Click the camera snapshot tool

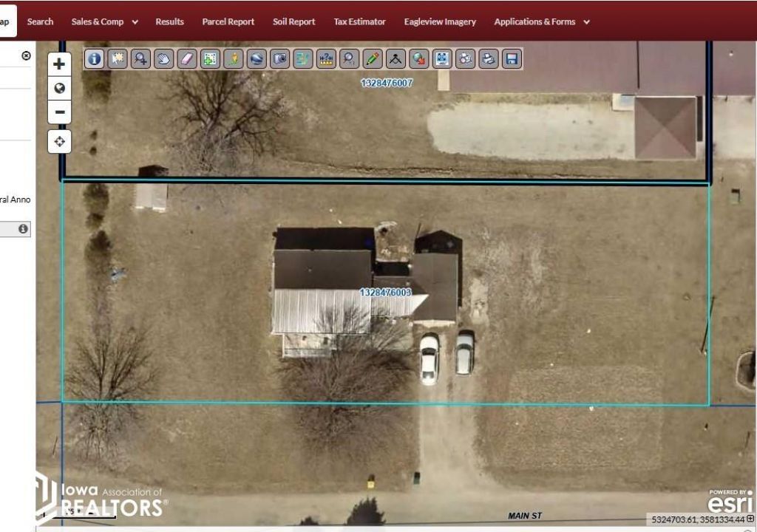click(x=279, y=59)
